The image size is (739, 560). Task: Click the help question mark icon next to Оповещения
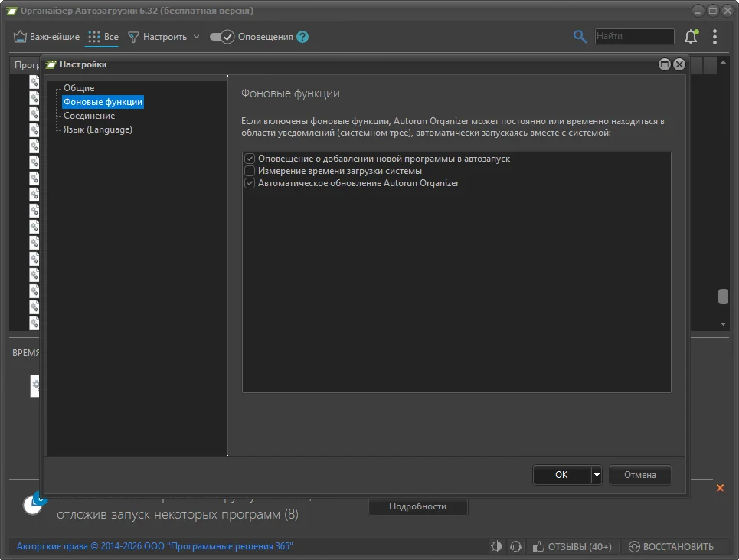[x=302, y=37]
